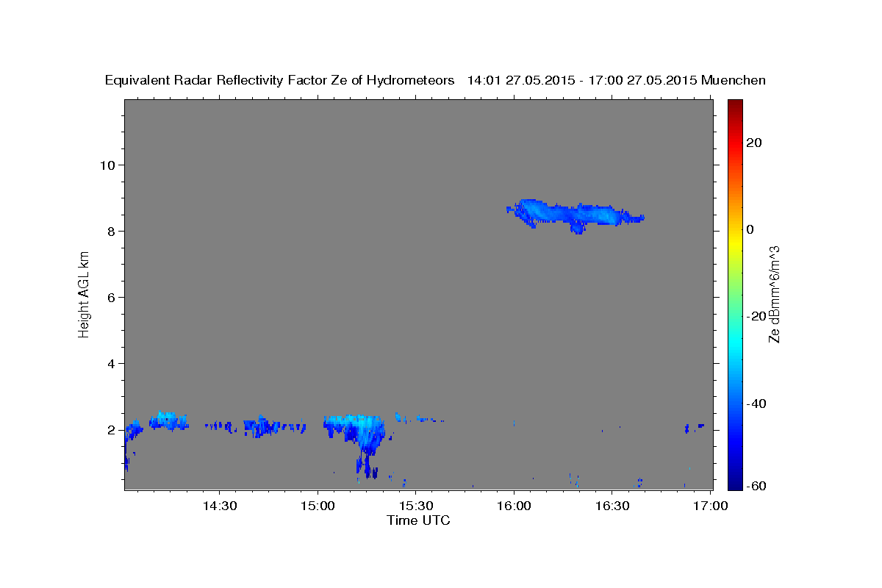Click the height axis label 4

pos(110,363)
